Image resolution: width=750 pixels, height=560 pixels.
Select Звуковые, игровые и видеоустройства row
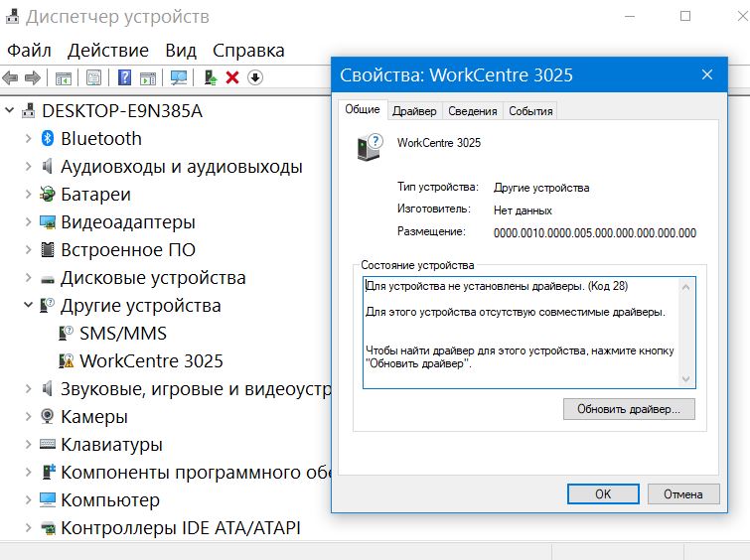pyautogui.click(x=196, y=389)
